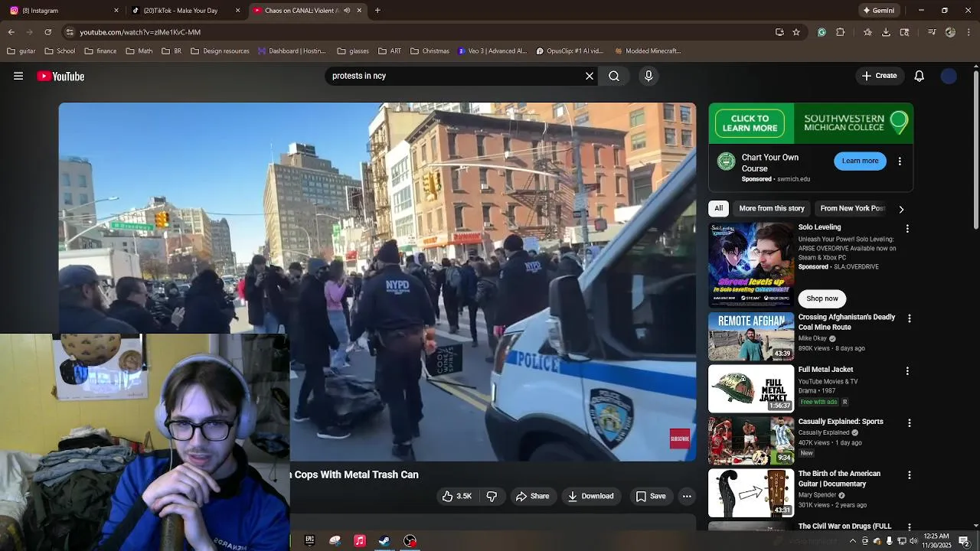980x551 pixels.
Task: Open the extensions puzzle icon
Action: [840, 32]
